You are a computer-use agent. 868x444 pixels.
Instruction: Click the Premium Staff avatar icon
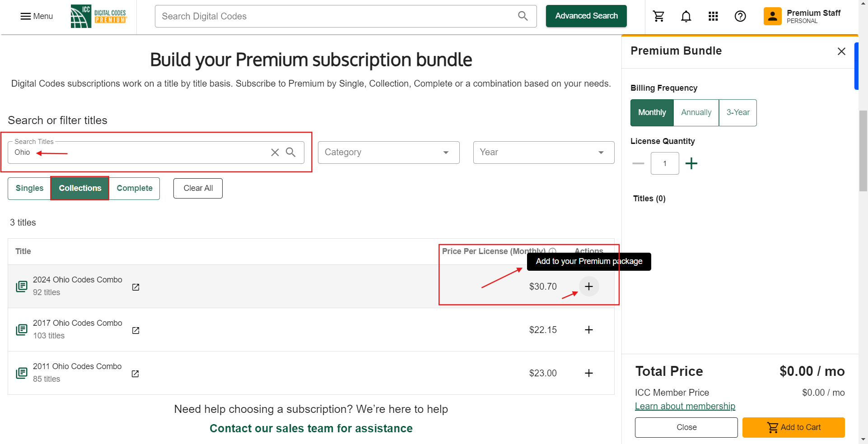pos(772,16)
